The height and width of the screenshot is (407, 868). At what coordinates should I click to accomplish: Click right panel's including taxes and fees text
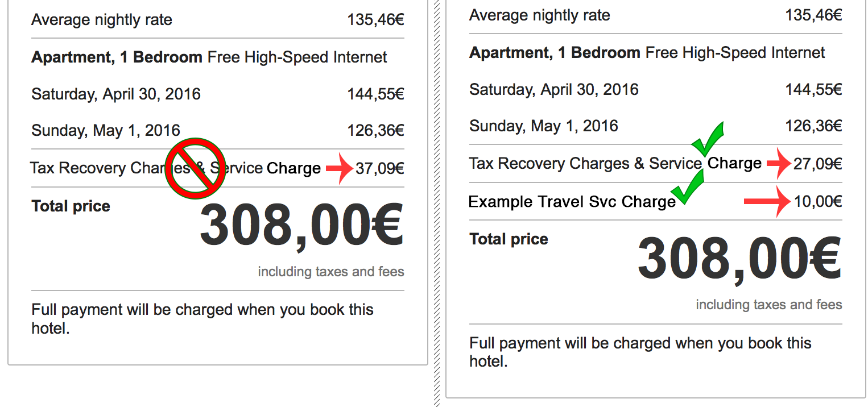point(769,305)
